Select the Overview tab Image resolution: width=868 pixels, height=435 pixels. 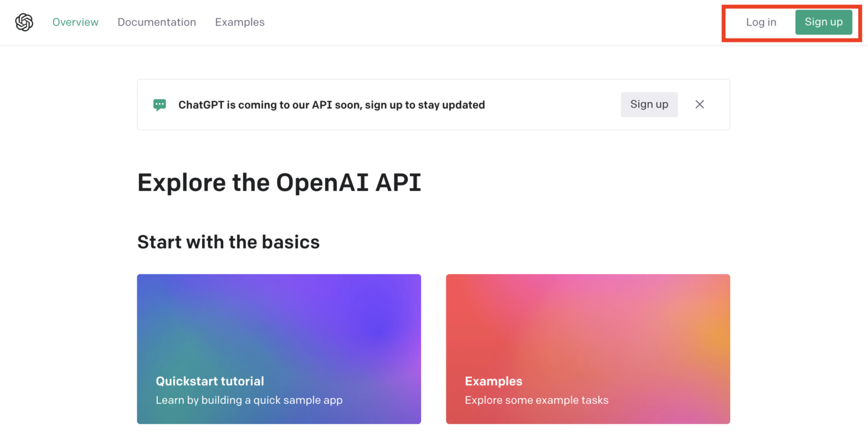coord(75,22)
